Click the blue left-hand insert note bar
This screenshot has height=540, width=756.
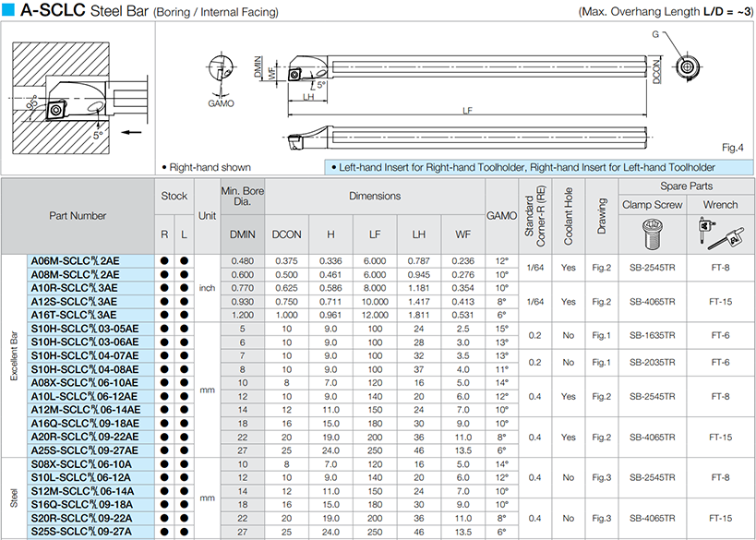tap(539, 167)
